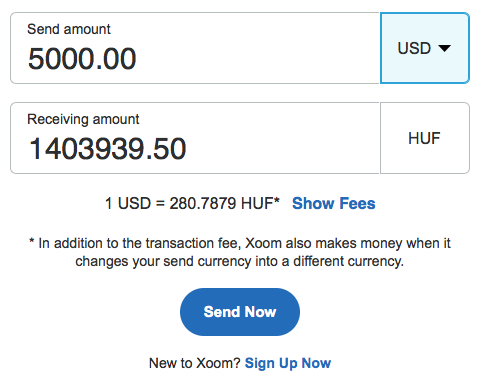
Task: Click the HUF currency box
Action: [x=425, y=138]
